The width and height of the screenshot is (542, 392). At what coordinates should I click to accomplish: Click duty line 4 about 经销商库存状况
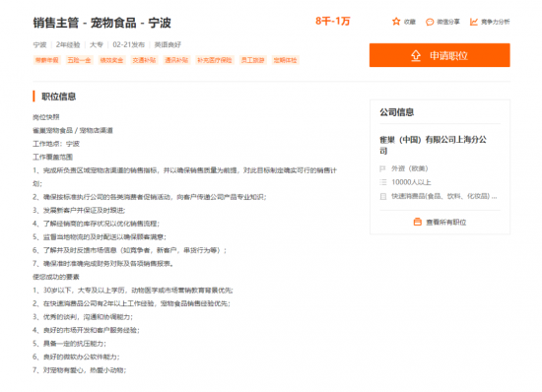(x=97, y=224)
